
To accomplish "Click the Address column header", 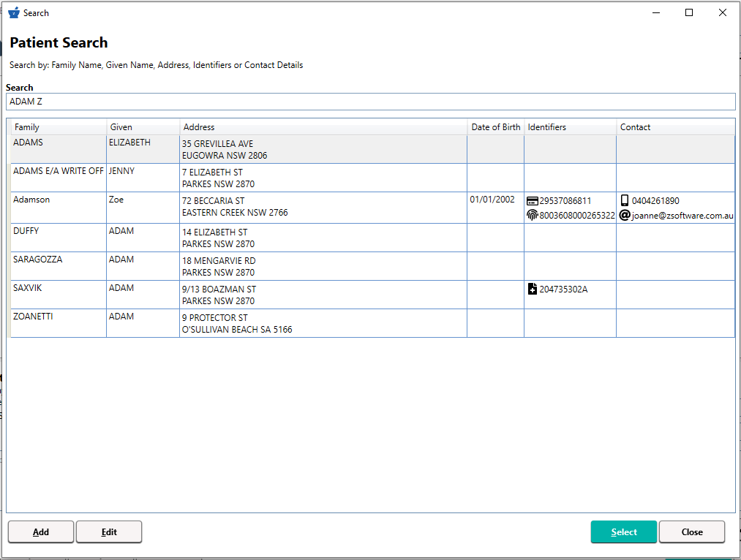I will pos(323,127).
